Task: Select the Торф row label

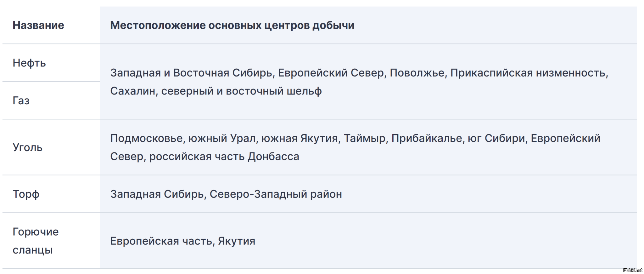Action: pos(26,194)
